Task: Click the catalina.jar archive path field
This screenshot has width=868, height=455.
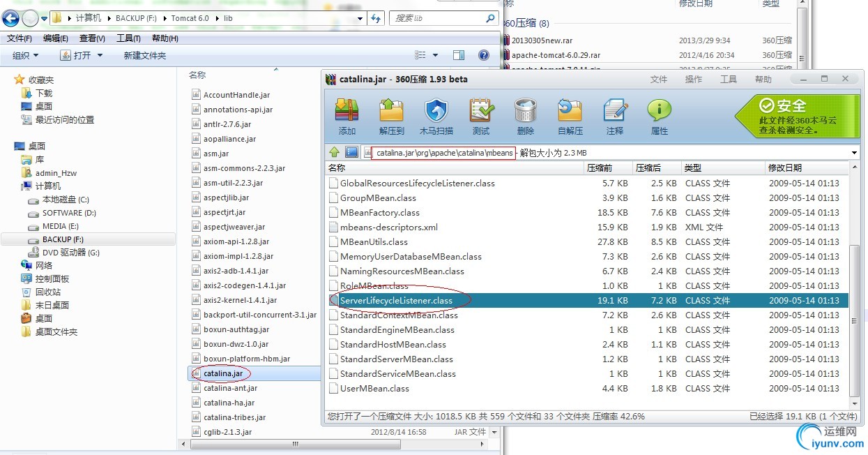Action: click(443, 153)
